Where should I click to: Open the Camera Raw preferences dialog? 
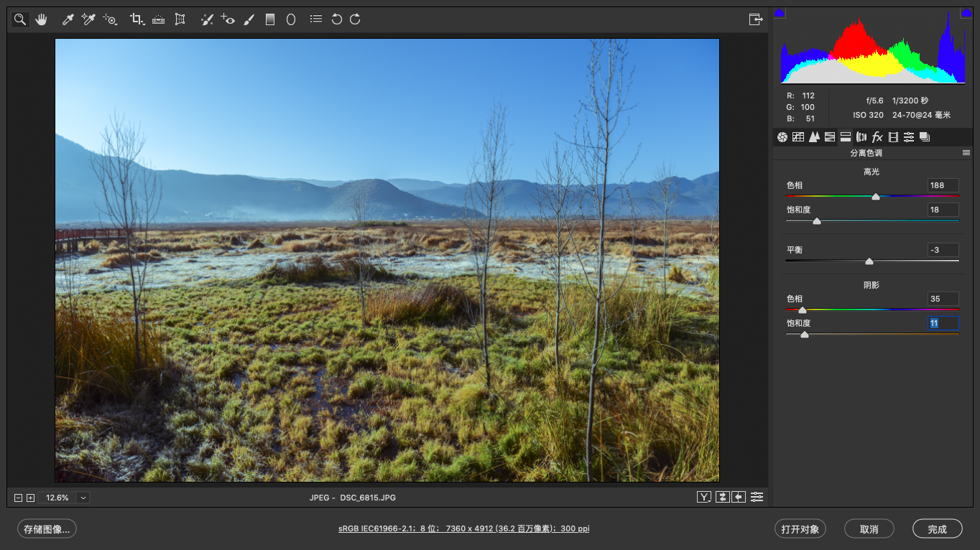[x=315, y=19]
